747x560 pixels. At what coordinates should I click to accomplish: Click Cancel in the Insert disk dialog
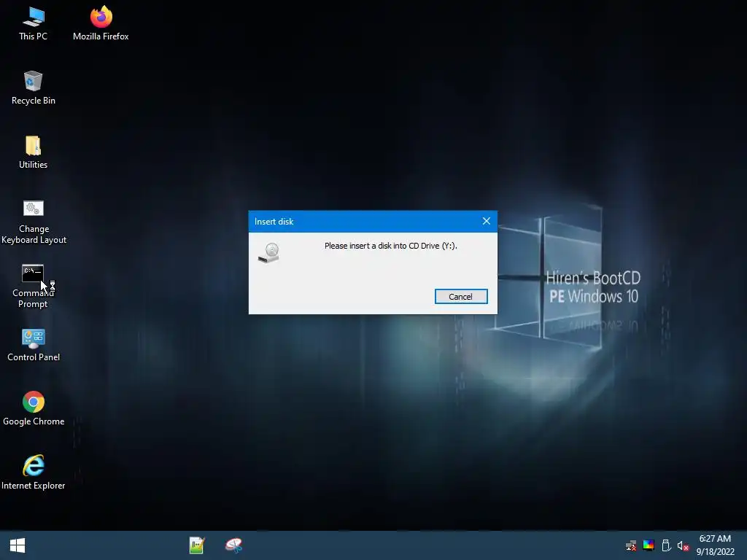(x=461, y=296)
